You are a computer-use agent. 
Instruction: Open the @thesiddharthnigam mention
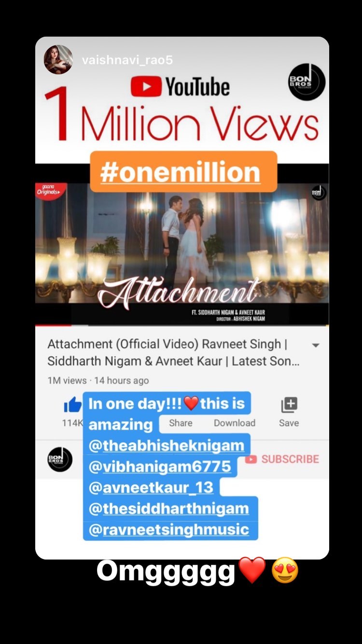tap(169, 508)
